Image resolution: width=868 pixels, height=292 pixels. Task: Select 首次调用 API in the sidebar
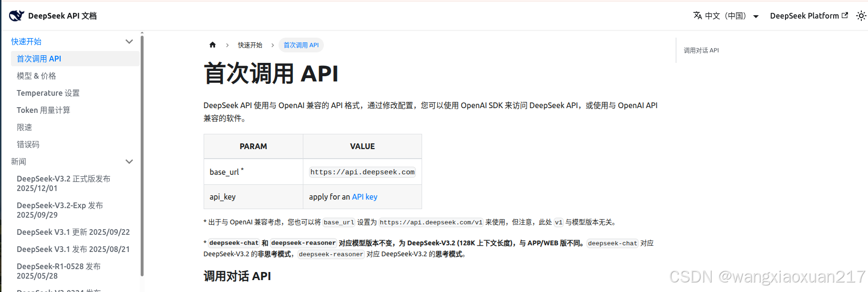tap(75, 59)
